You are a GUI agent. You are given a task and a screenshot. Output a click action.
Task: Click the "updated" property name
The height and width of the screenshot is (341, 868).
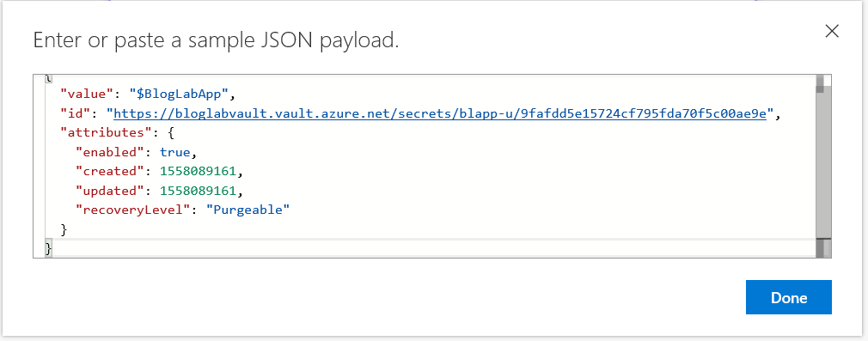click(112, 191)
